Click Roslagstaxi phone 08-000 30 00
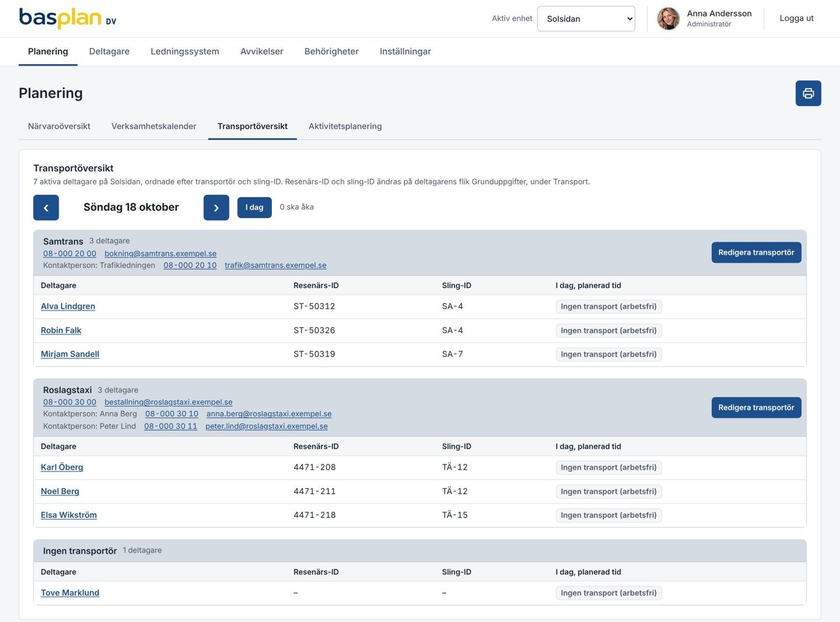Viewport: 840px width, 622px height. pyautogui.click(x=69, y=403)
